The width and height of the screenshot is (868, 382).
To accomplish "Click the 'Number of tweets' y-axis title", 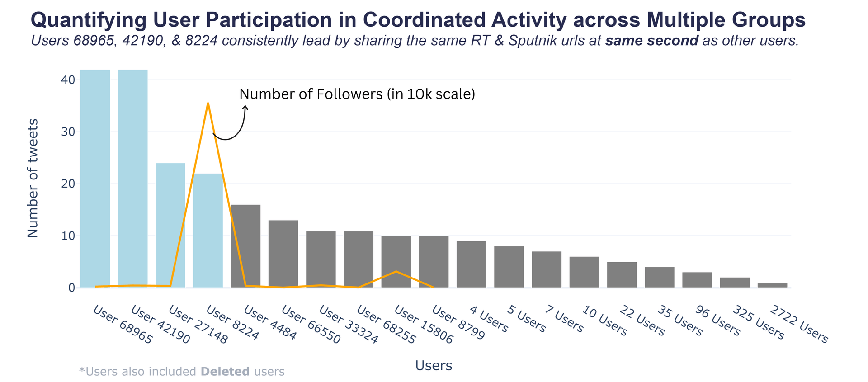I will pos(33,178).
